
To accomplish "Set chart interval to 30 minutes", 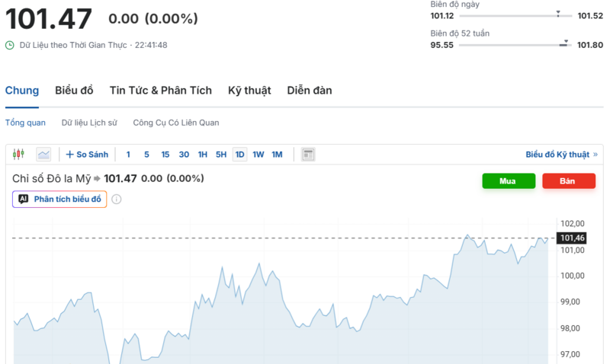I will (x=184, y=155).
